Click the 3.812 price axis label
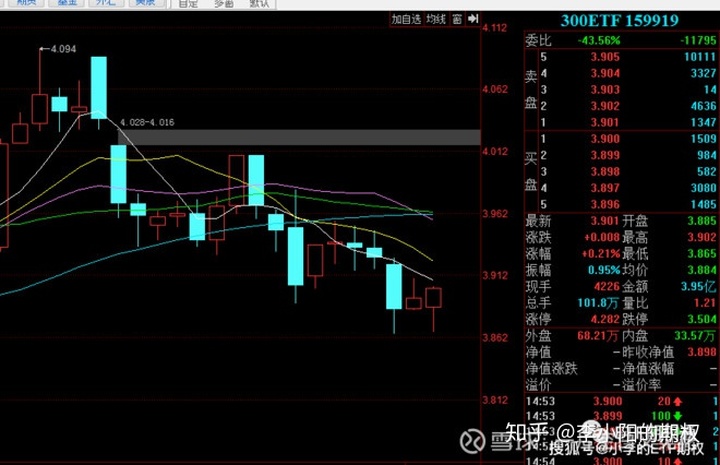This screenshot has width=720, height=465. 495,400
